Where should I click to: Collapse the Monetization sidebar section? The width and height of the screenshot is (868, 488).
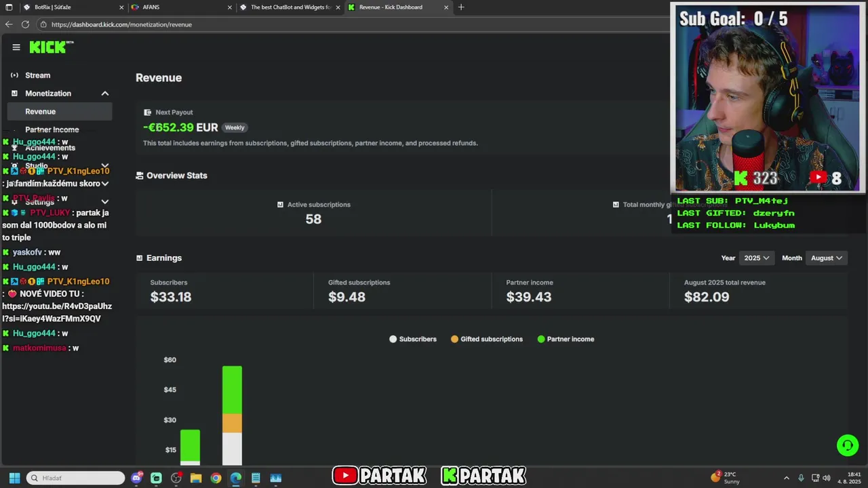(105, 94)
